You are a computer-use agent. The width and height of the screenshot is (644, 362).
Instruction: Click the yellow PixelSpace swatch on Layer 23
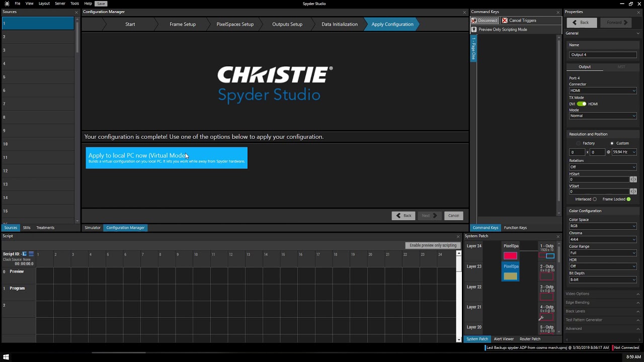(510, 276)
